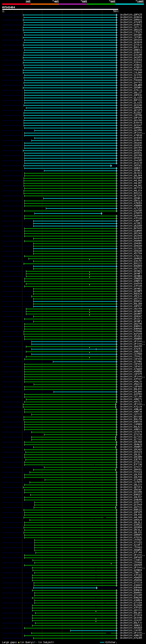Select the UniRef100_B2ZAP5 label
This screenshot has width=146, height=644.
tap(131, 178)
